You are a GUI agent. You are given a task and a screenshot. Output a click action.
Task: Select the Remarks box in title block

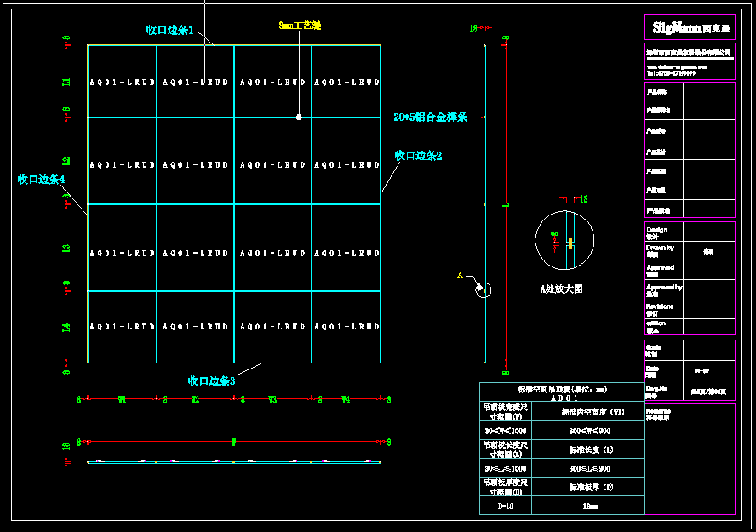point(690,460)
